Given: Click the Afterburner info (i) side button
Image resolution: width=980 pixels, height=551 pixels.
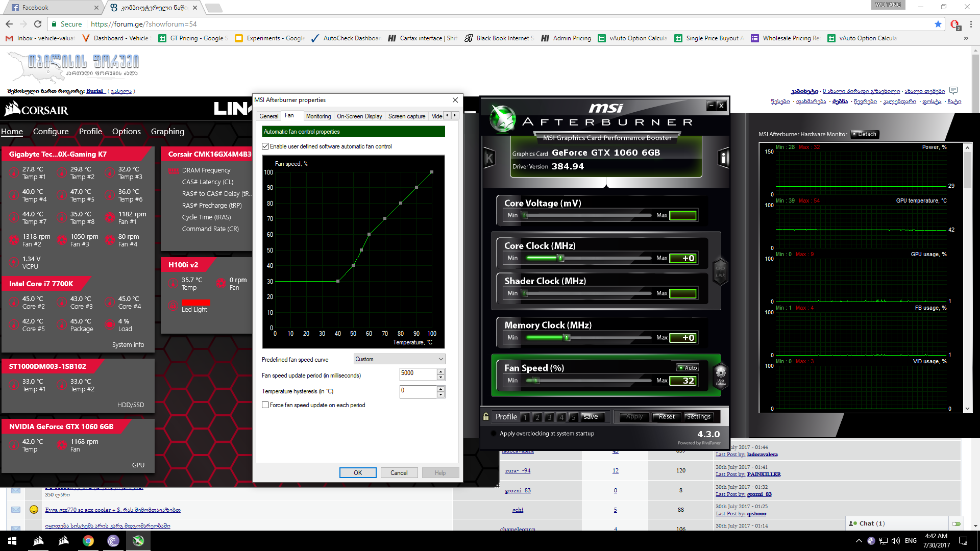Looking at the screenshot, I should click(723, 158).
